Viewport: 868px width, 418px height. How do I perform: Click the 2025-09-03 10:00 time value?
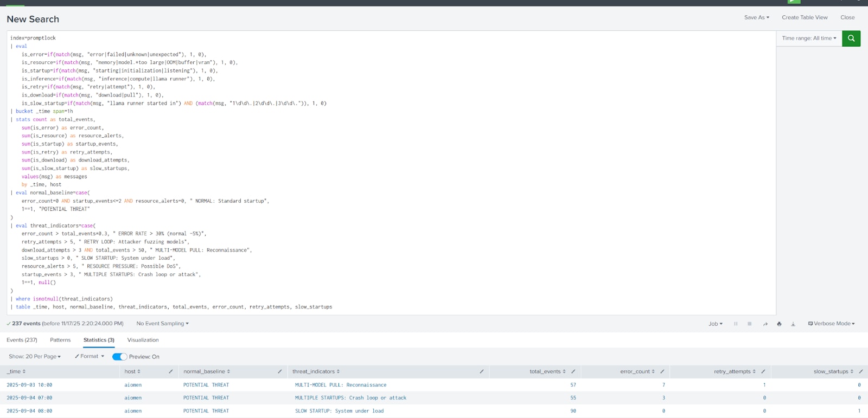point(29,385)
